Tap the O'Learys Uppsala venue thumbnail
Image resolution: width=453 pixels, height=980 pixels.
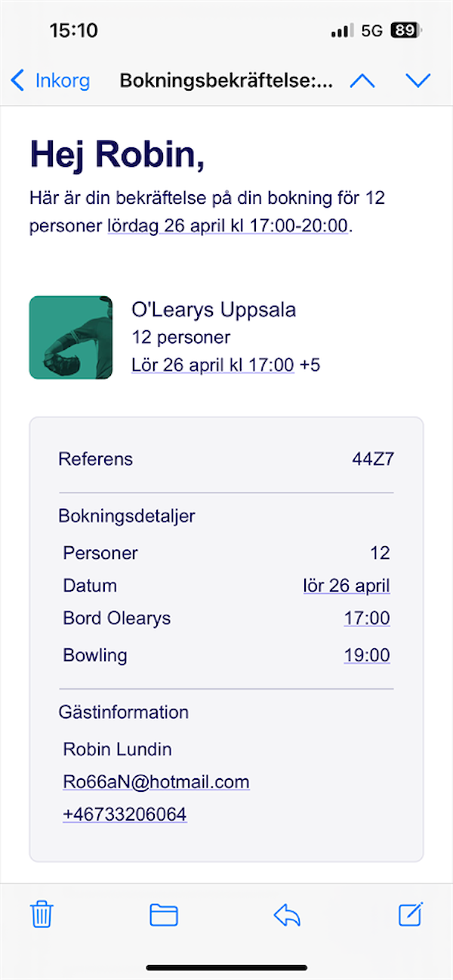tap(71, 337)
